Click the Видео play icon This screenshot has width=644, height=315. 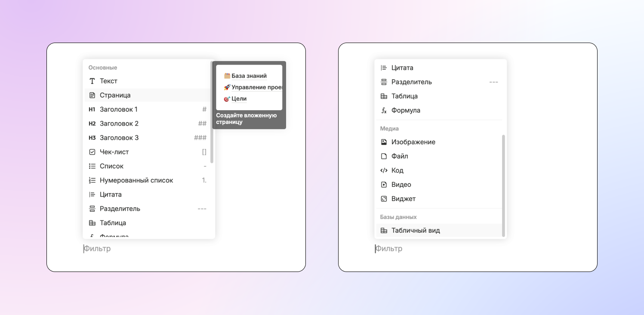click(x=384, y=185)
